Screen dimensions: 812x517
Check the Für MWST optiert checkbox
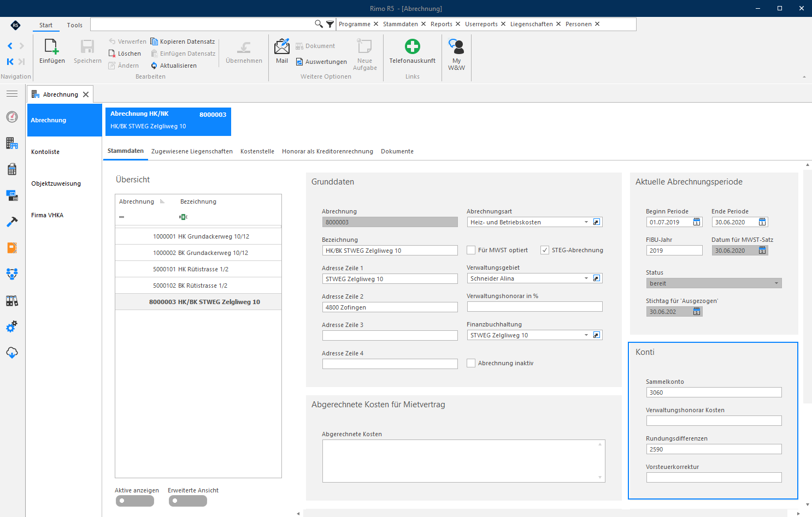[x=471, y=250]
